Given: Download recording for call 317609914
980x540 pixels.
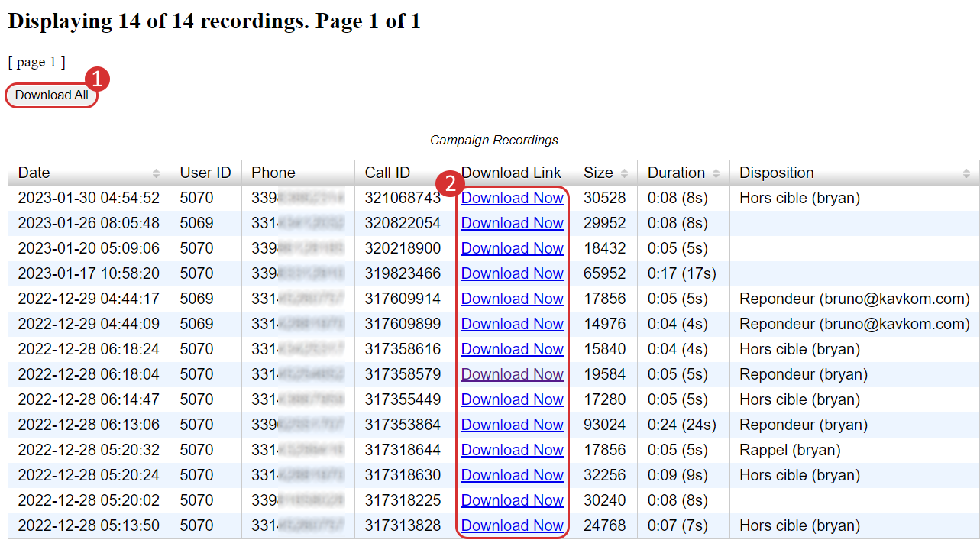Looking at the screenshot, I should [x=512, y=299].
